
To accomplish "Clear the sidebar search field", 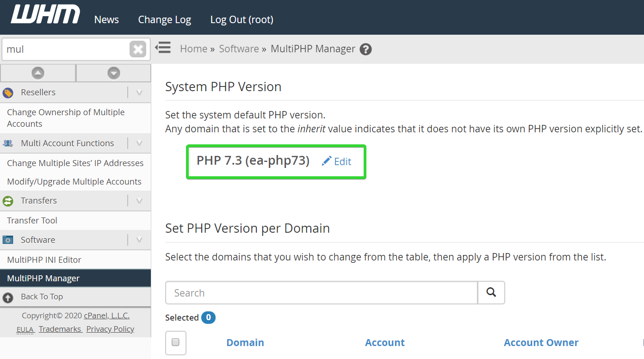I will [x=138, y=49].
